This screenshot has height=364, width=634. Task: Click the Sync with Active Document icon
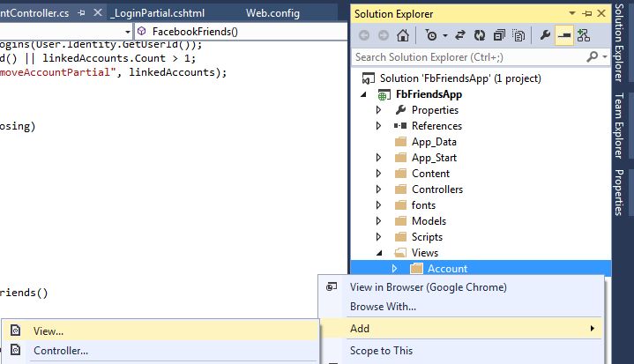tap(459, 35)
